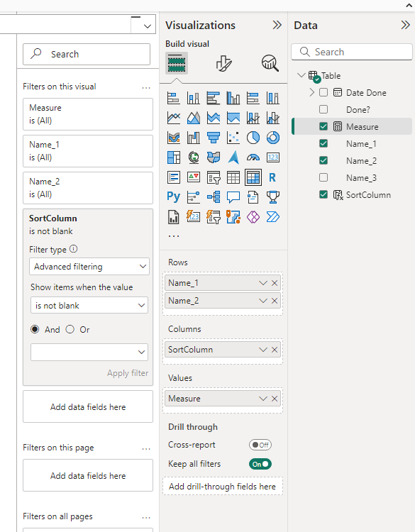
Task: Uncheck the Name_1 field checkbox
Action: pos(323,143)
